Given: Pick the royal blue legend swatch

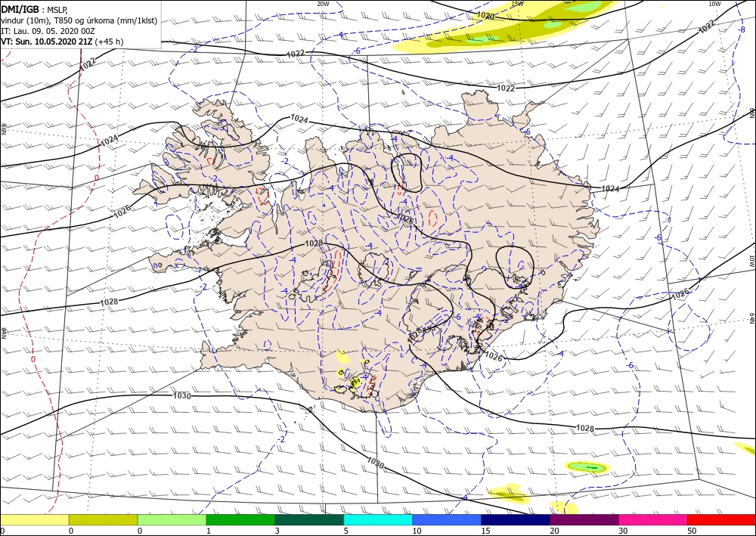Looking at the screenshot, I should 447,519.
